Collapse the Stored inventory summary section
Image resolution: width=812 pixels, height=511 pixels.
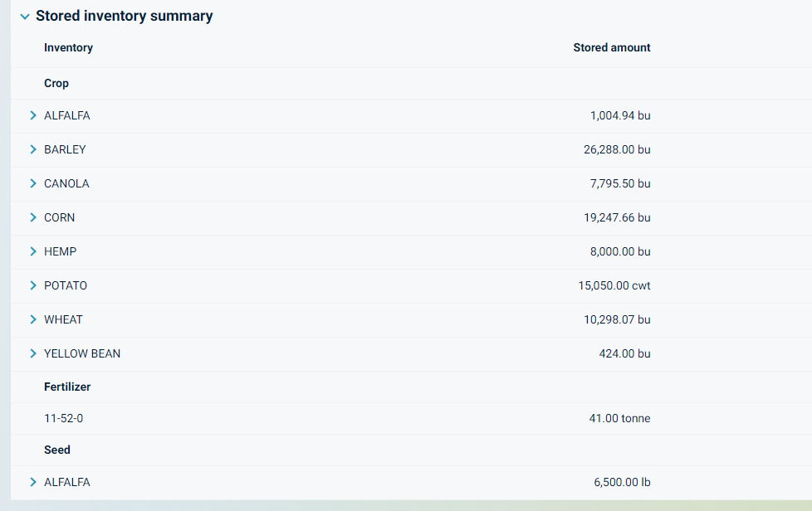[25, 17]
